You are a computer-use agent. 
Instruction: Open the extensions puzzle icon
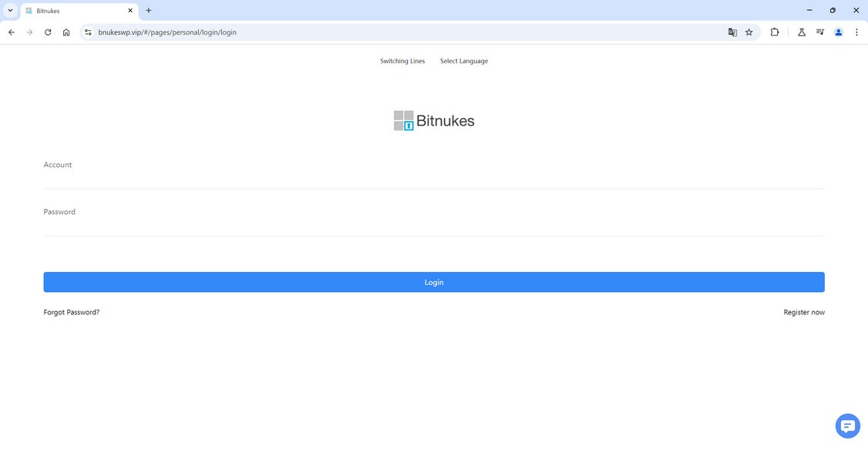point(775,32)
